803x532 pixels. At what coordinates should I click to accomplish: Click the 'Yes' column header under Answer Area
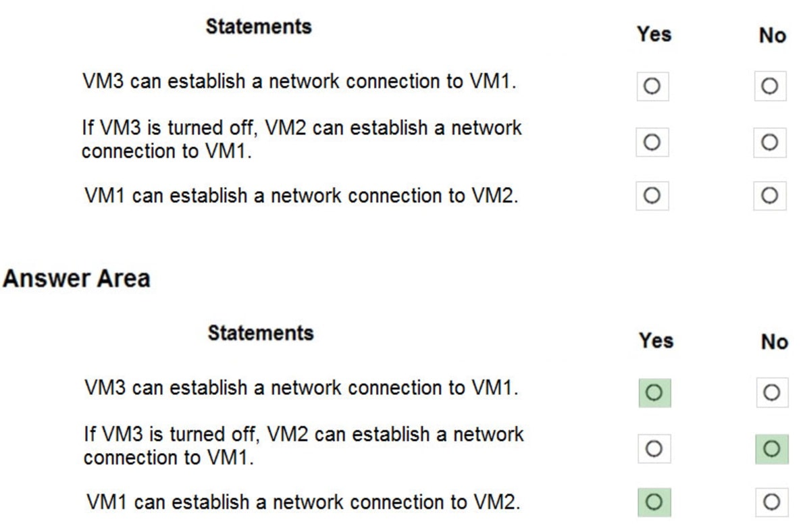click(x=656, y=340)
